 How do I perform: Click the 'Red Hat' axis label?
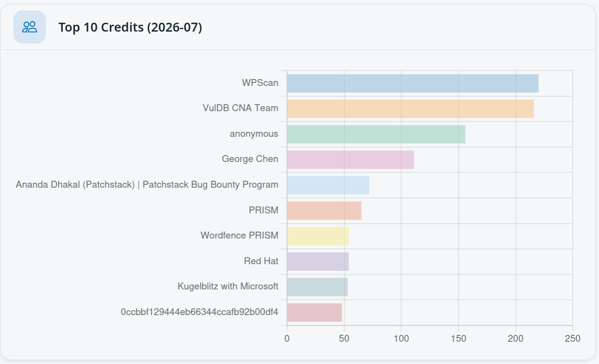coord(261,261)
